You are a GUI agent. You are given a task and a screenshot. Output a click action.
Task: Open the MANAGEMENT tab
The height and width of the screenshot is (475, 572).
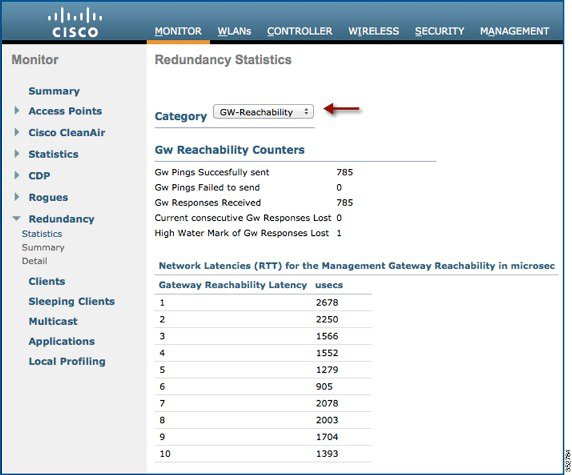click(514, 31)
